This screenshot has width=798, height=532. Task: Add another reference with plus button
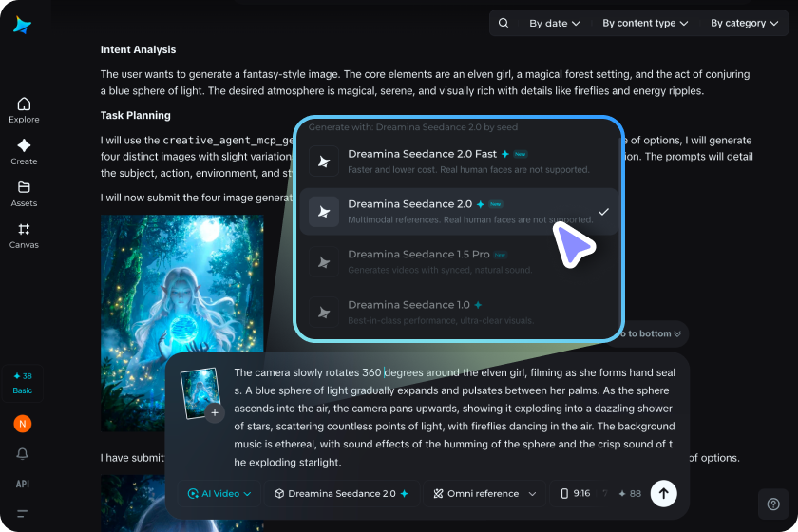click(x=215, y=413)
